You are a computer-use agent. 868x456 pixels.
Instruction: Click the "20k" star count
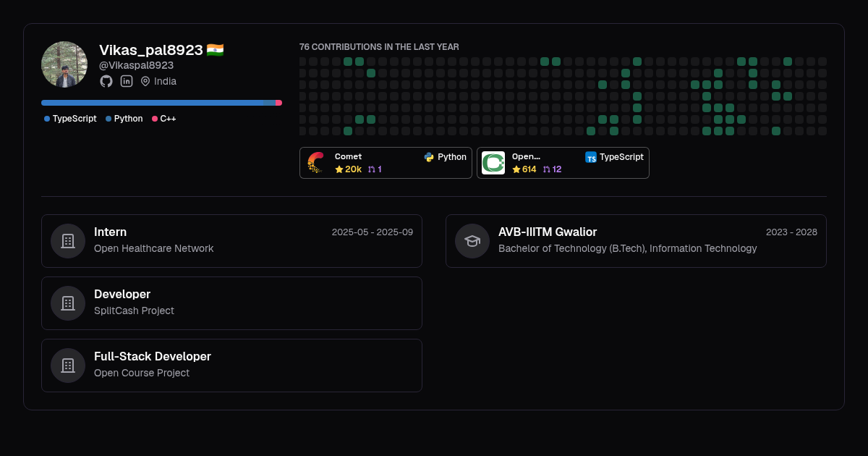[x=353, y=169]
